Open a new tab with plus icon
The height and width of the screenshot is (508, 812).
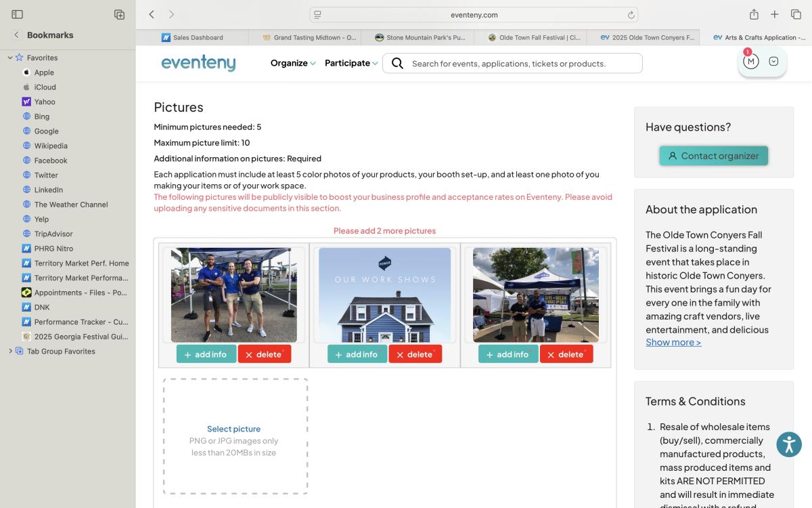click(775, 14)
